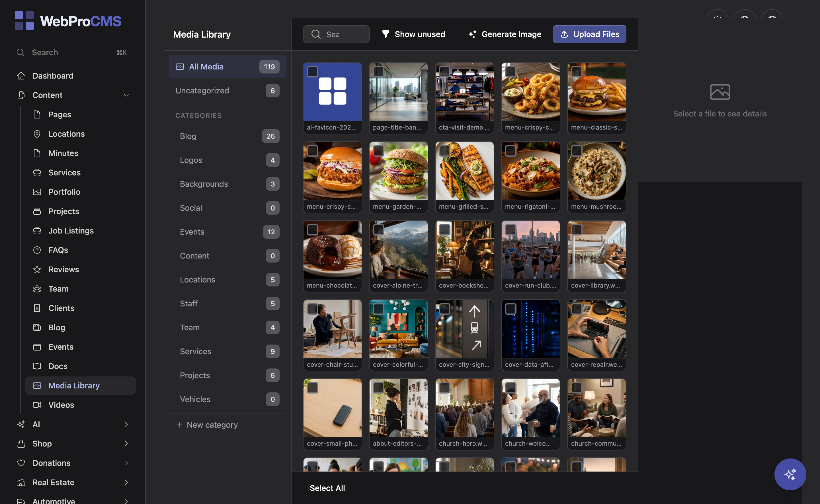
Task: Click the plus icon beside New category
Action: tap(179, 425)
